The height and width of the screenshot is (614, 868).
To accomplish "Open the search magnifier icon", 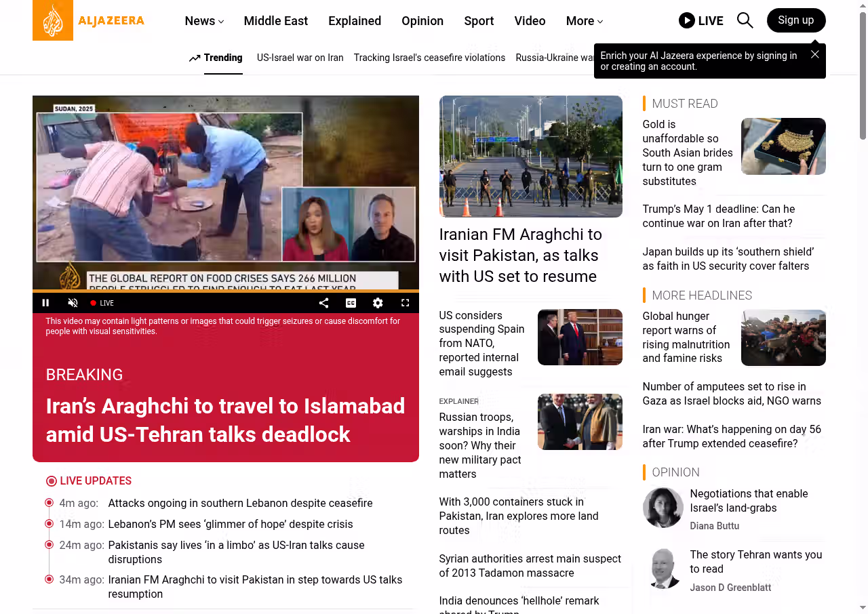I will point(745,20).
